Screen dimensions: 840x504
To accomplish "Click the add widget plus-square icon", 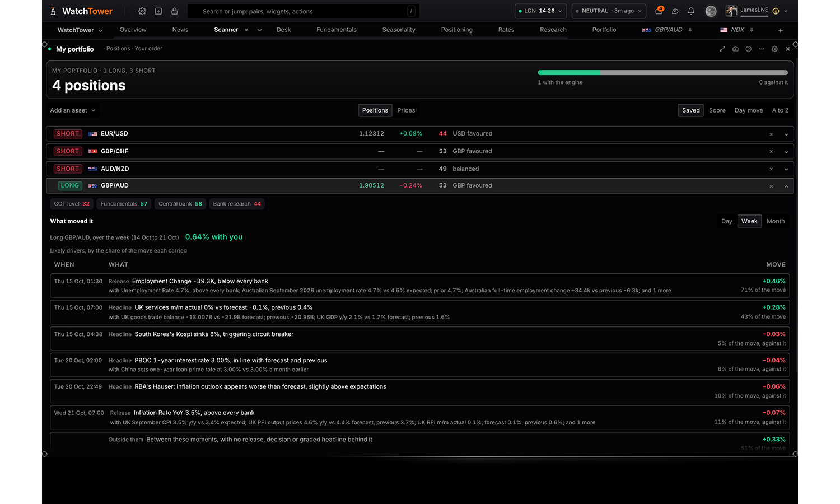I will pos(158,11).
